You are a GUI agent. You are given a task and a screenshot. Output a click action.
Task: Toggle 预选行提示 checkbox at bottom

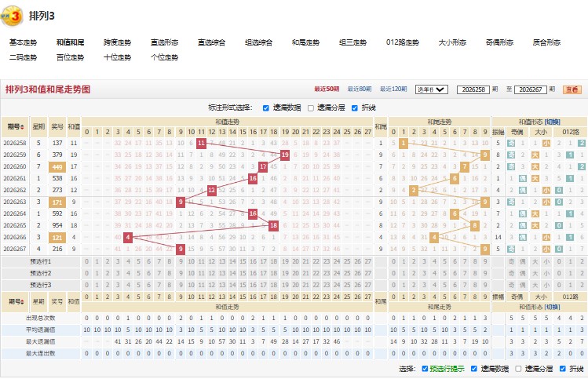point(425,369)
